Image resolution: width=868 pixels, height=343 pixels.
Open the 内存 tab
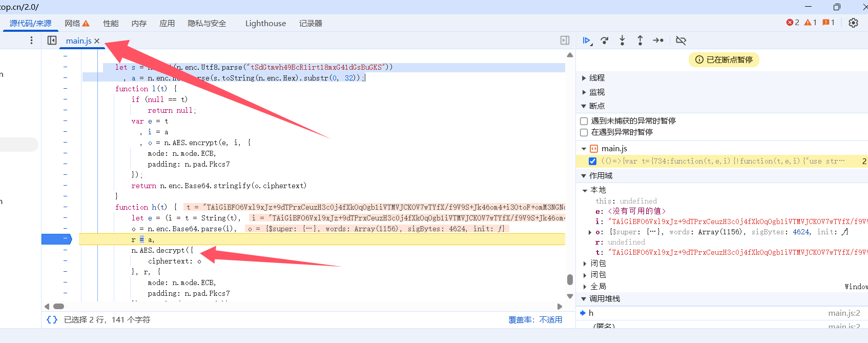point(139,24)
